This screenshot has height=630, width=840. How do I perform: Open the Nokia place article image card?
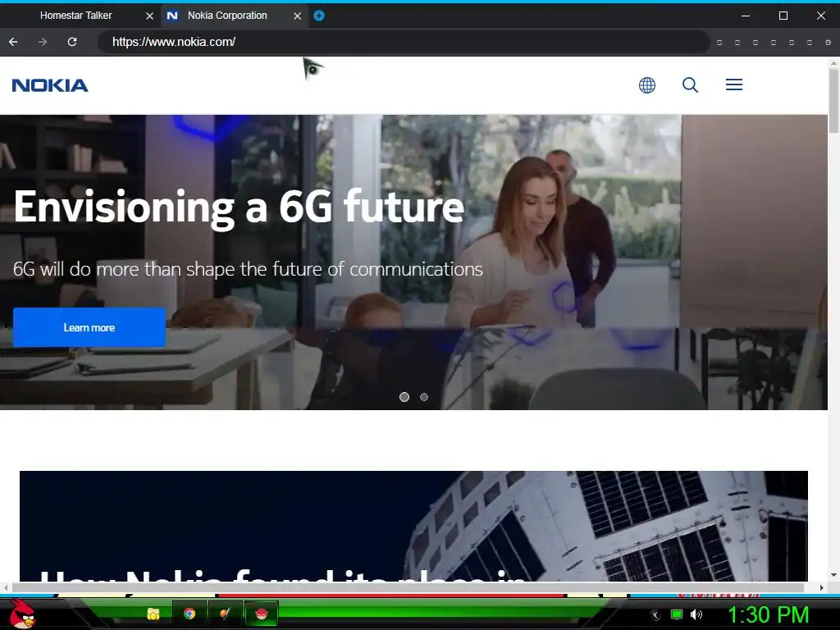(413, 526)
